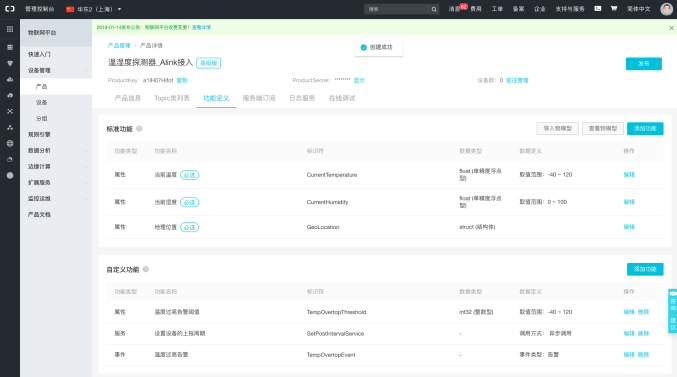Edit the CurrentHumidity property row

[x=629, y=202]
